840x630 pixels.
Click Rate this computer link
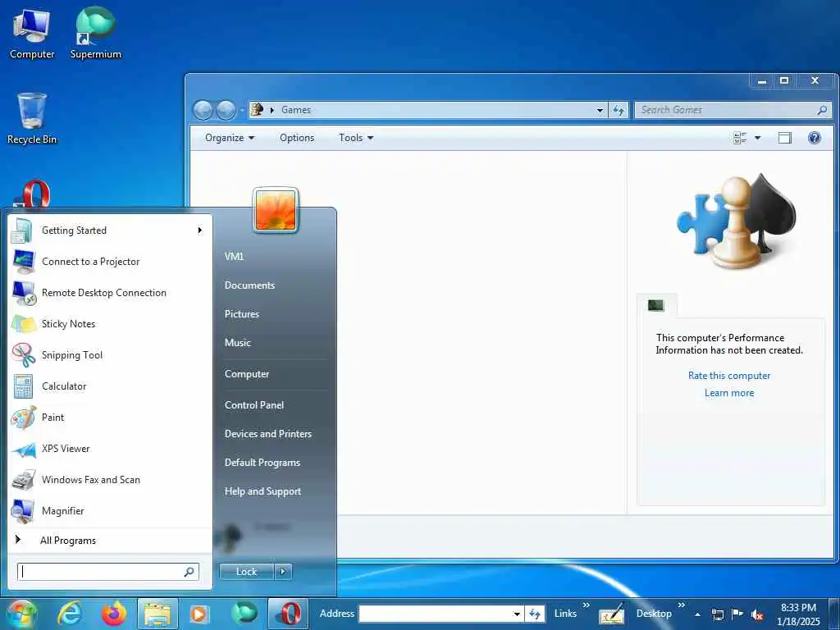pyautogui.click(x=729, y=376)
